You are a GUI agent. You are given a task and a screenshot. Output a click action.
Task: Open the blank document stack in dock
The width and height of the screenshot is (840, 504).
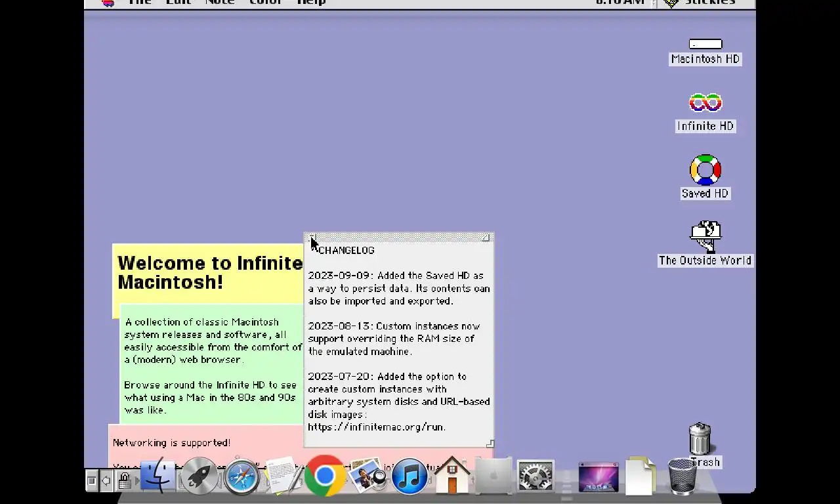click(640, 476)
